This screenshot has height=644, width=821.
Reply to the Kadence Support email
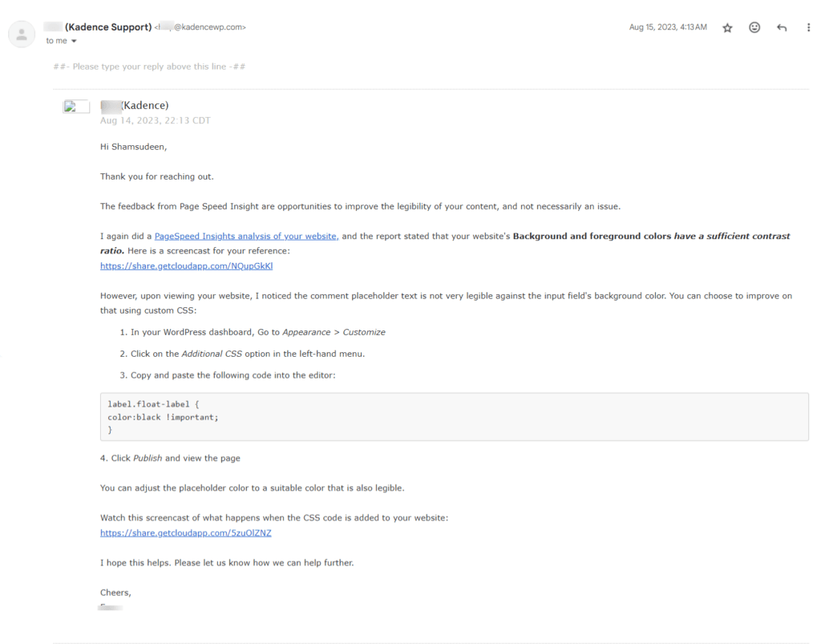pos(782,27)
